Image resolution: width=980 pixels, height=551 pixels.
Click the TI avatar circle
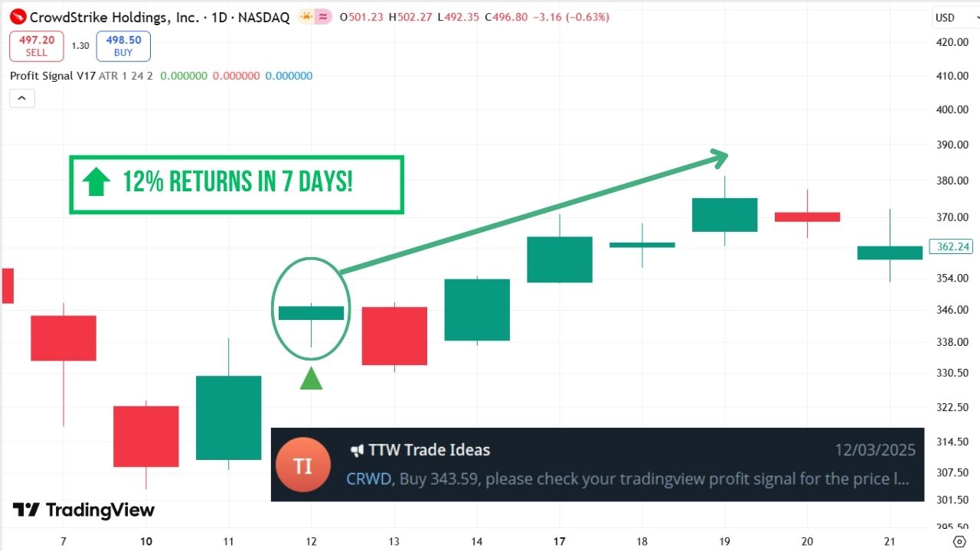[x=303, y=465]
